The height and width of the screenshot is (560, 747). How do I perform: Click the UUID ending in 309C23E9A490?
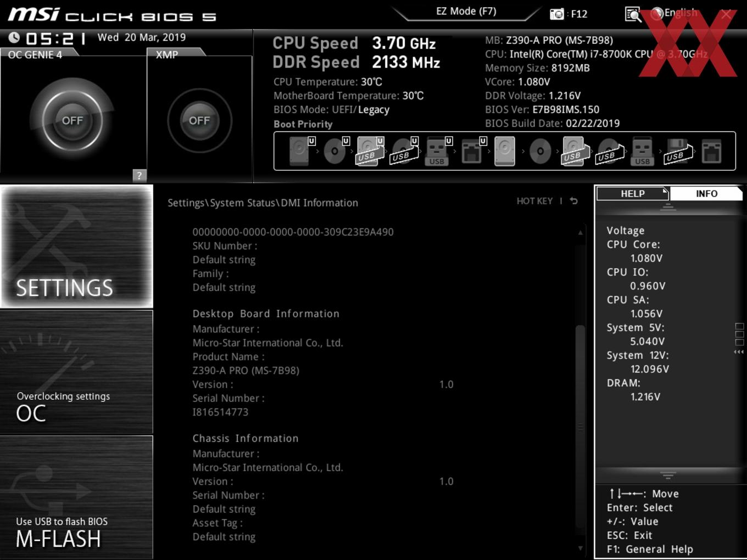[x=293, y=232]
